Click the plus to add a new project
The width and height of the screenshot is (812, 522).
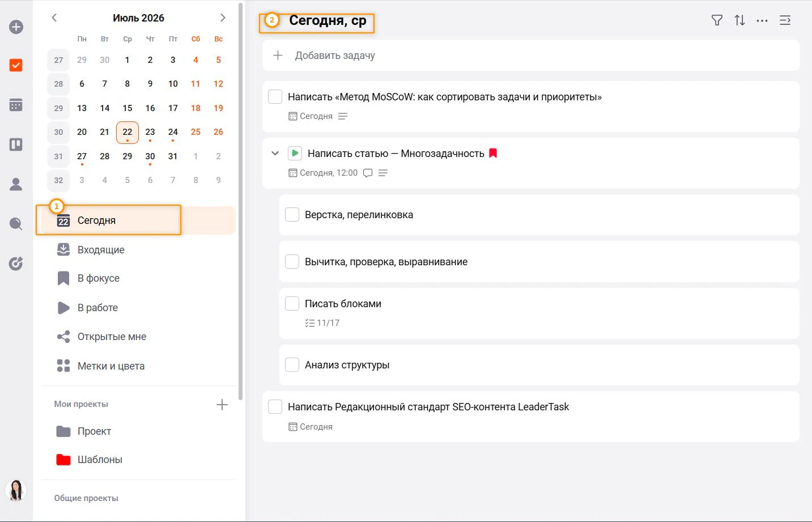click(x=222, y=405)
